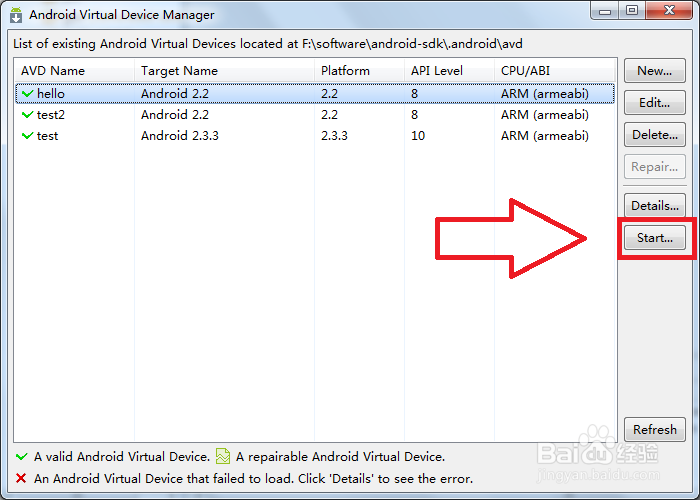Image resolution: width=700 pixels, height=500 pixels.
Task: Click 'Android 2.2' in hello row
Action: [x=175, y=94]
